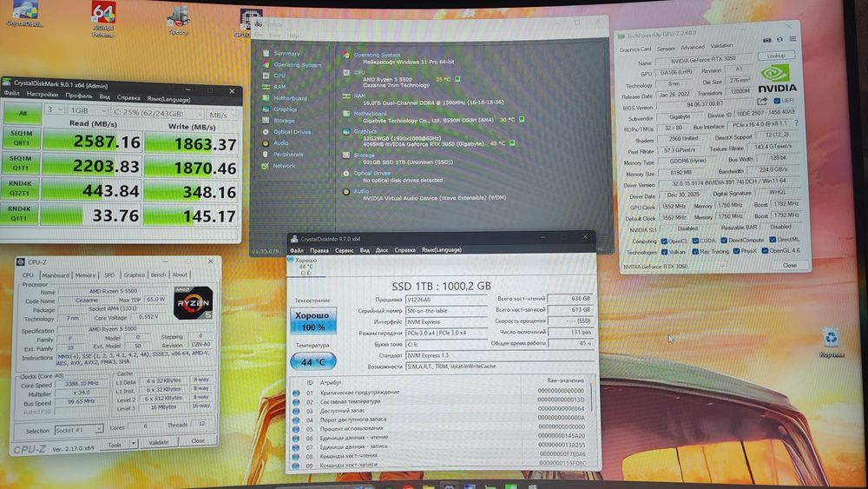
Task: Toggle the Vulkan checkbox in GPU-Z
Action: click(x=664, y=252)
